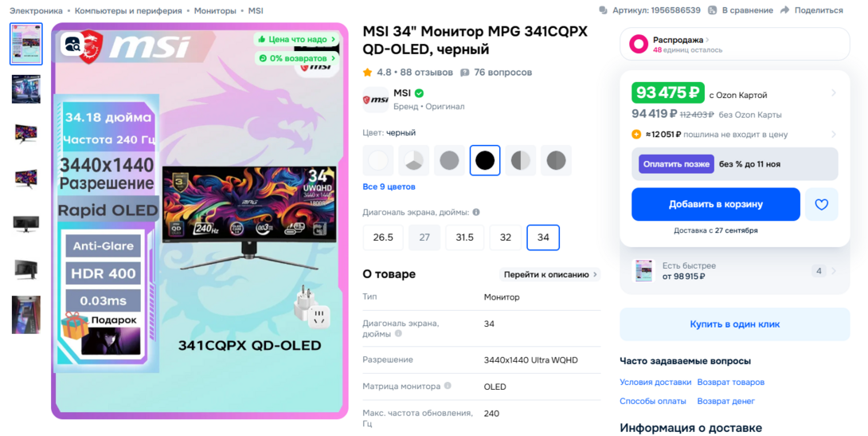The height and width of the screenshot is (436, 868).
Task: Open the Компьютеры и периферия breadcrumb
Action: pyautogui.click(x=128, y=11)
